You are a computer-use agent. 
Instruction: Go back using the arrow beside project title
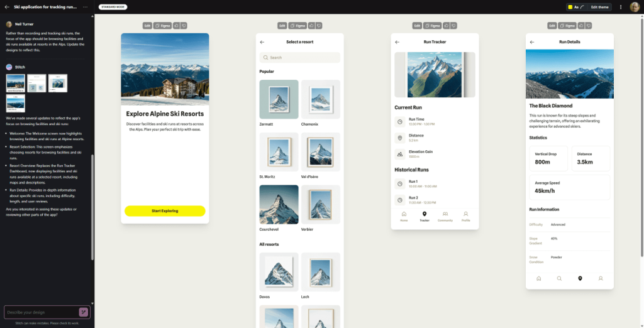[6, 7]
